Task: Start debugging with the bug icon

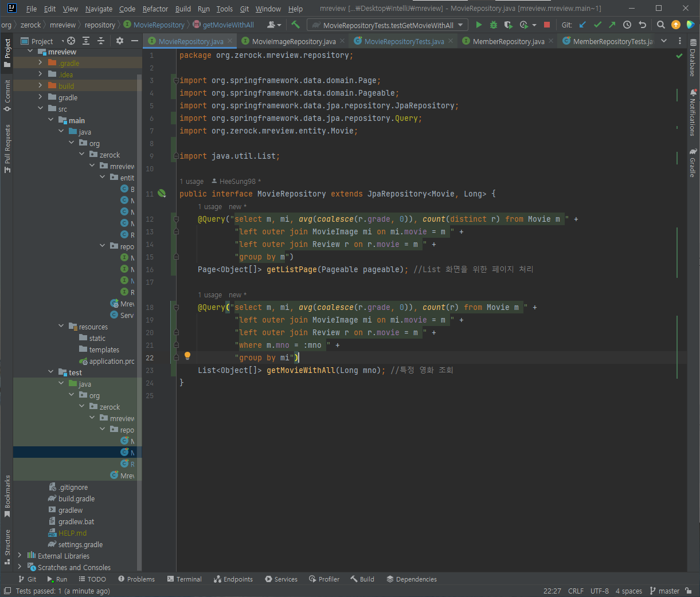Action: pyautogui.click(x=493, y=25)
